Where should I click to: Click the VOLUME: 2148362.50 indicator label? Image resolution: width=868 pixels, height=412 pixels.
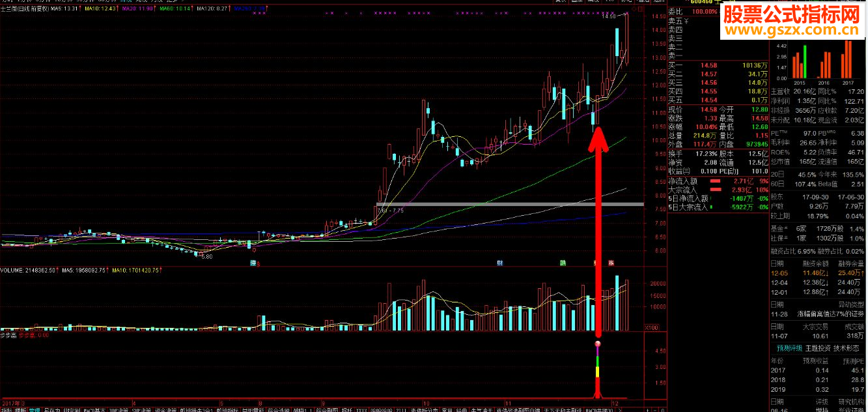click(x=27, y=270)
